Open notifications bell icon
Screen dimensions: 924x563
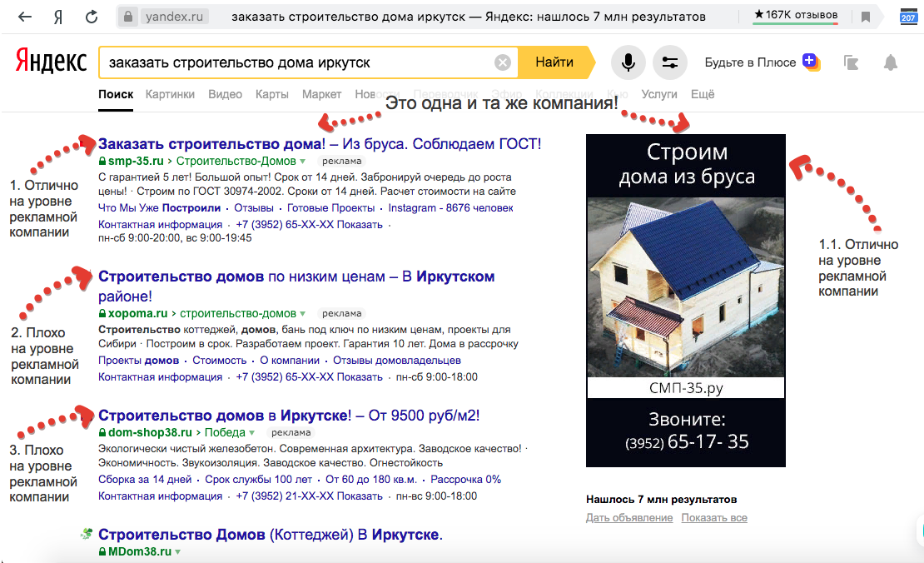[x=891, y=62]
